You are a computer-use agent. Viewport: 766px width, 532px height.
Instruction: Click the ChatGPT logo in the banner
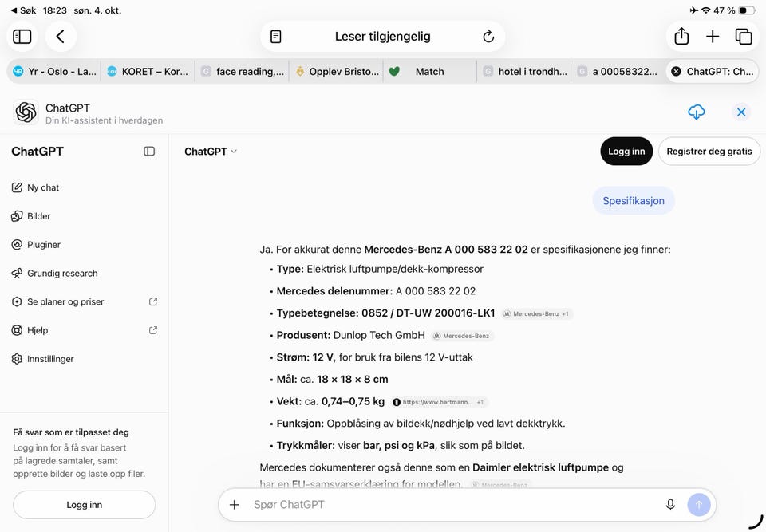(26, 112)
